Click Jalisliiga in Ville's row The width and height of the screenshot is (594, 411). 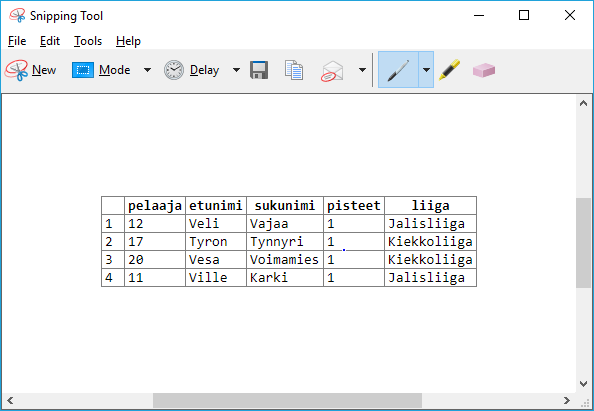coord(430,278)
